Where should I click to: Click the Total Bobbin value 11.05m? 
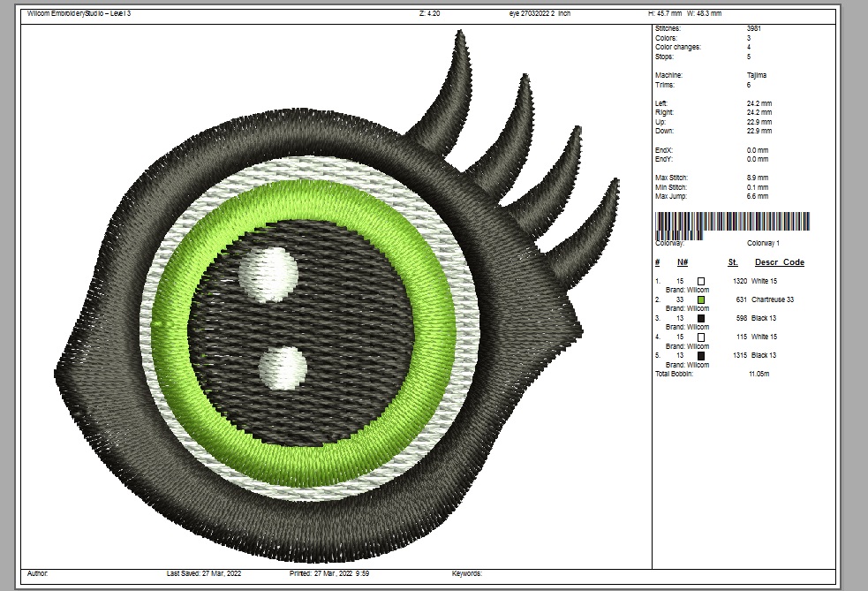coord(759,375)
